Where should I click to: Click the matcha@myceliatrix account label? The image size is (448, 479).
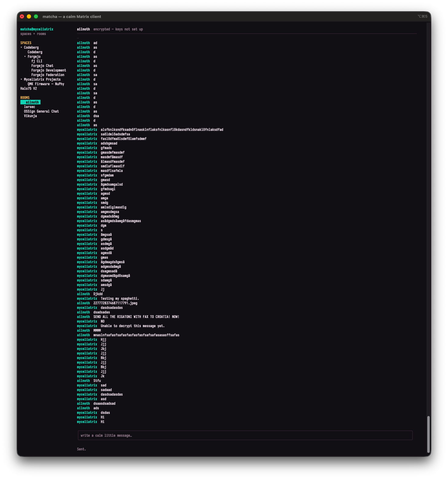(37, 29)
